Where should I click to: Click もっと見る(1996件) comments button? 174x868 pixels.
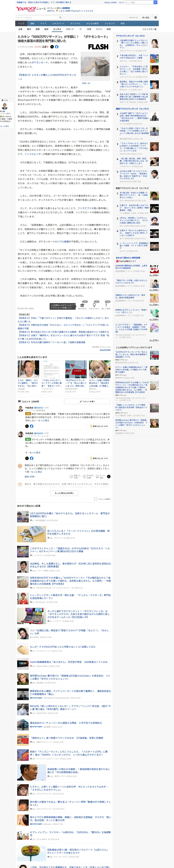[x=64, y=493]
